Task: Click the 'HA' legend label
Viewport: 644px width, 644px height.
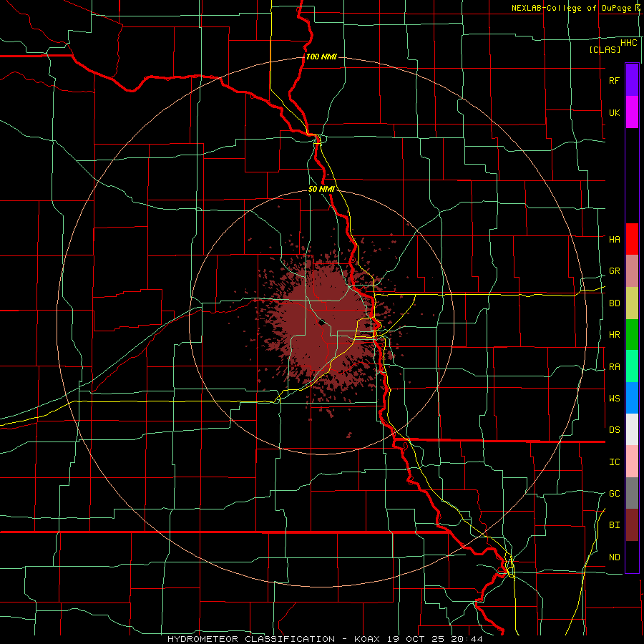Action: point(614,239)
